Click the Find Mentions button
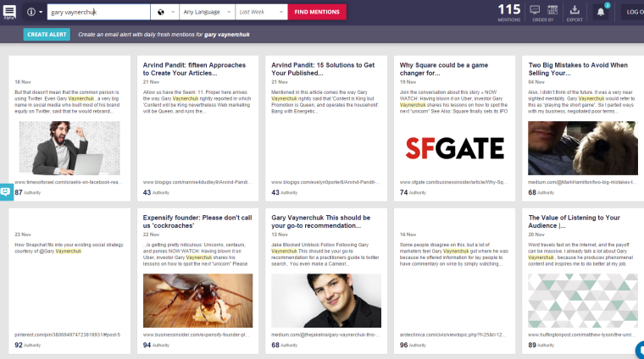The image size is (644, 359). 317,12
